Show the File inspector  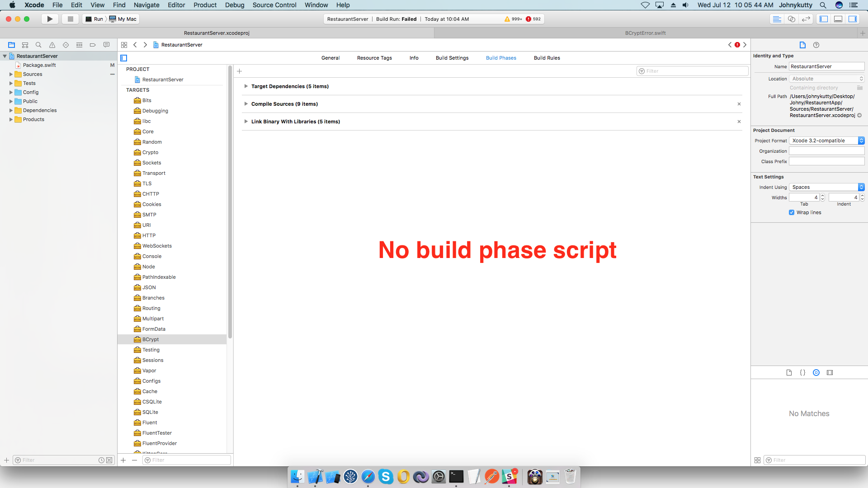pos(802,45)
